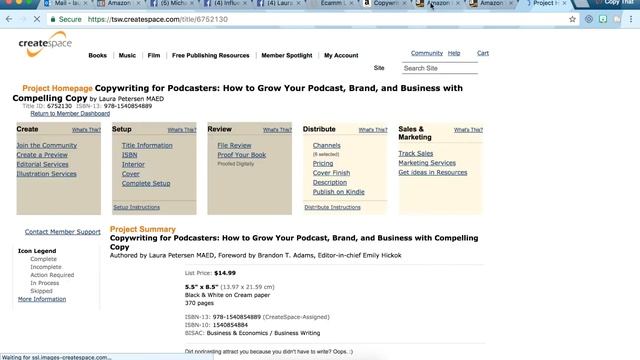
Task: Click the Search Site field
Action: (x=440, y=68)
